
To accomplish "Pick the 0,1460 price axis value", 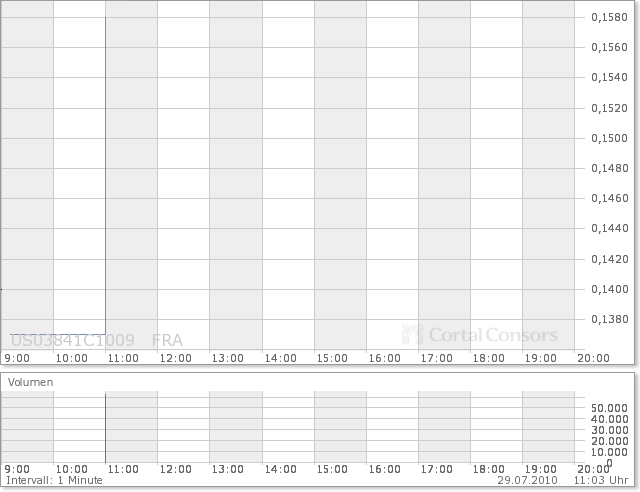I will click(x=609, y=198).
